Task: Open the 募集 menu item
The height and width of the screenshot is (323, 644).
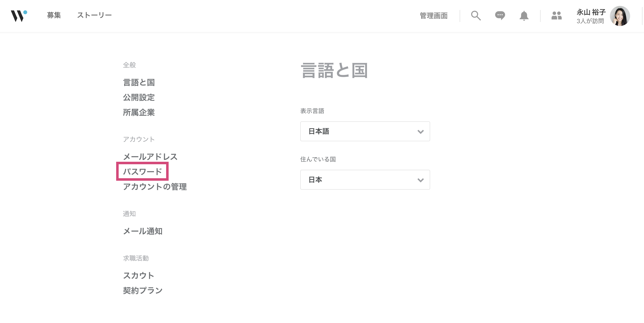Action: (x=54, y=15)
